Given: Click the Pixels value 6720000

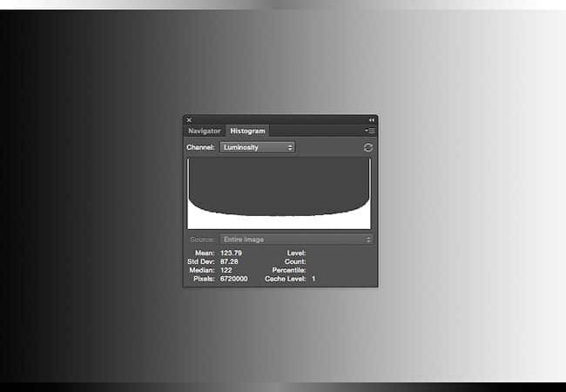Looking at the screenshot, I should pos(234,279).
